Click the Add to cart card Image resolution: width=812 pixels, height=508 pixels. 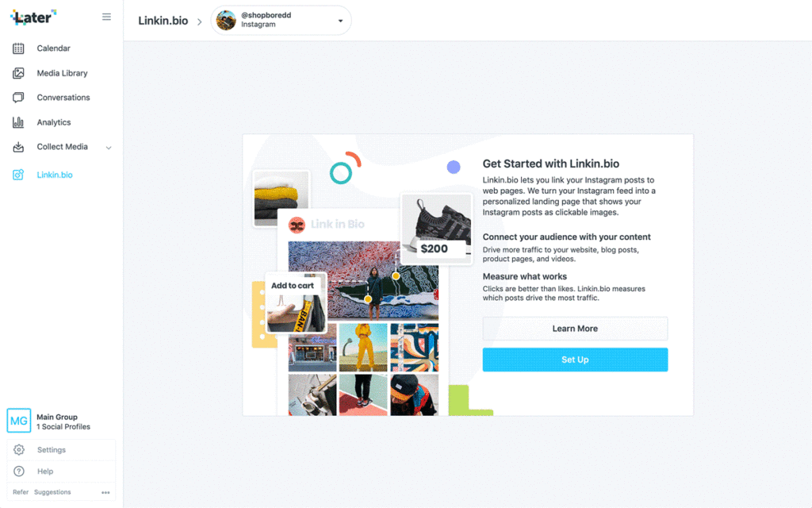point(295,302)
